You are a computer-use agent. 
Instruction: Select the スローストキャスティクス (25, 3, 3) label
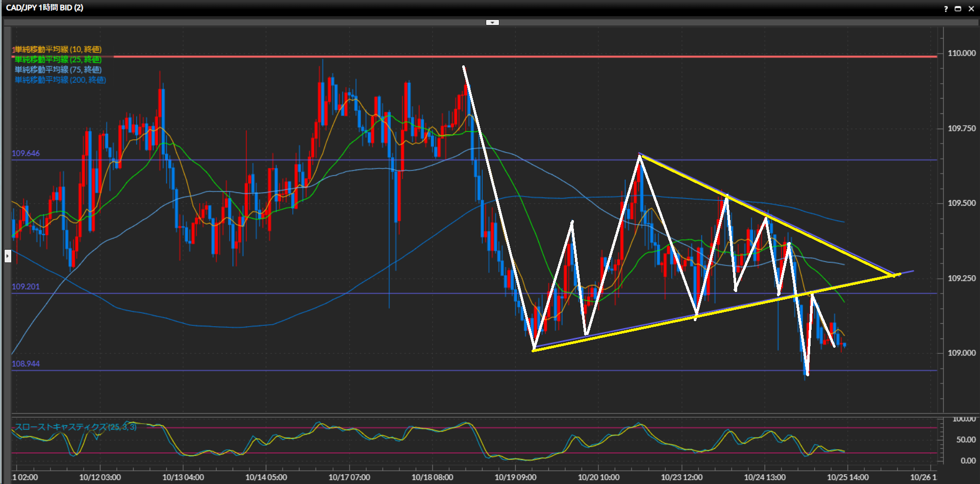tap(76, 427)
